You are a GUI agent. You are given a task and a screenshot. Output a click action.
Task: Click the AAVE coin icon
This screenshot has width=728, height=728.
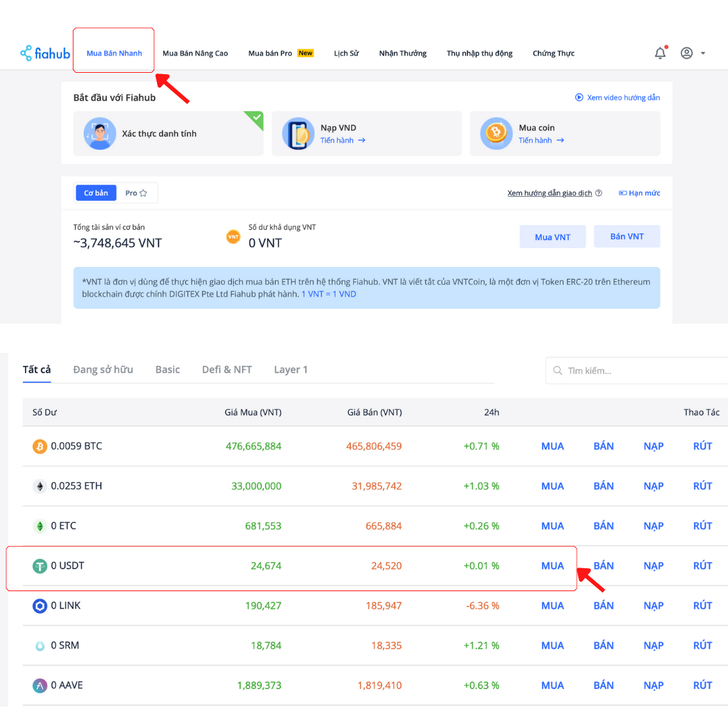(x=40, y=686)
